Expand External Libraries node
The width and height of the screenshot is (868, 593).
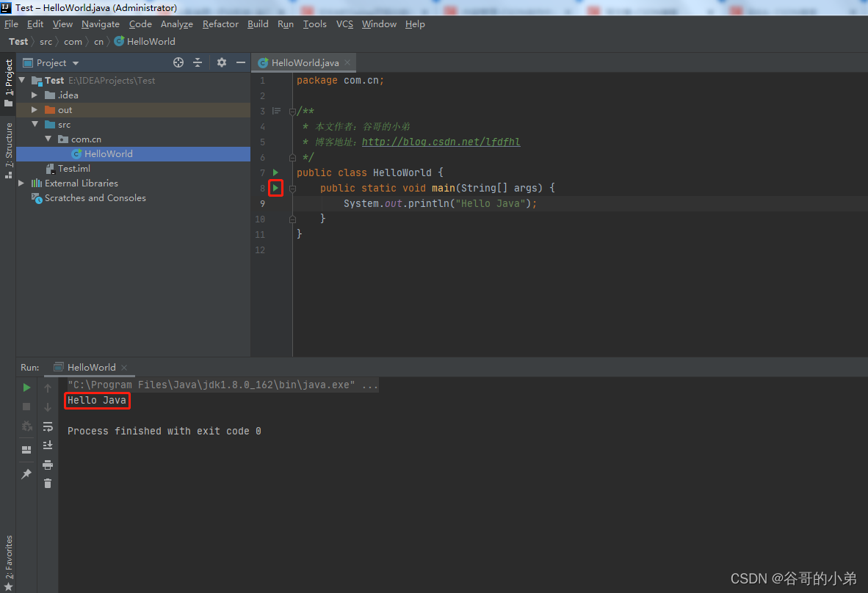(21, 183)
